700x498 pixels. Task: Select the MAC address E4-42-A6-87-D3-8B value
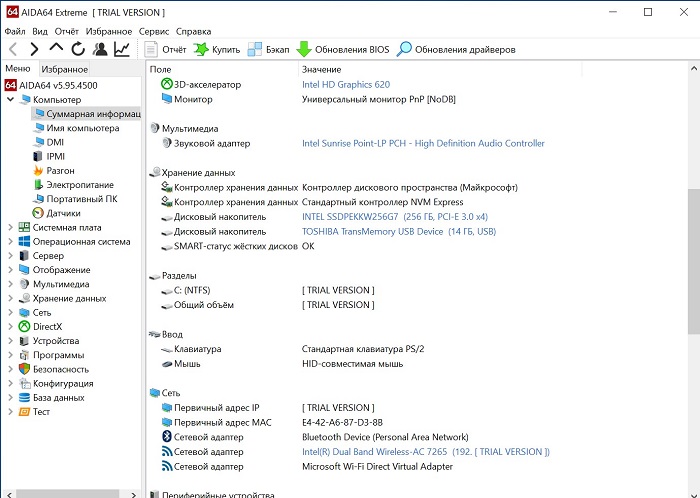click(342, 422)
